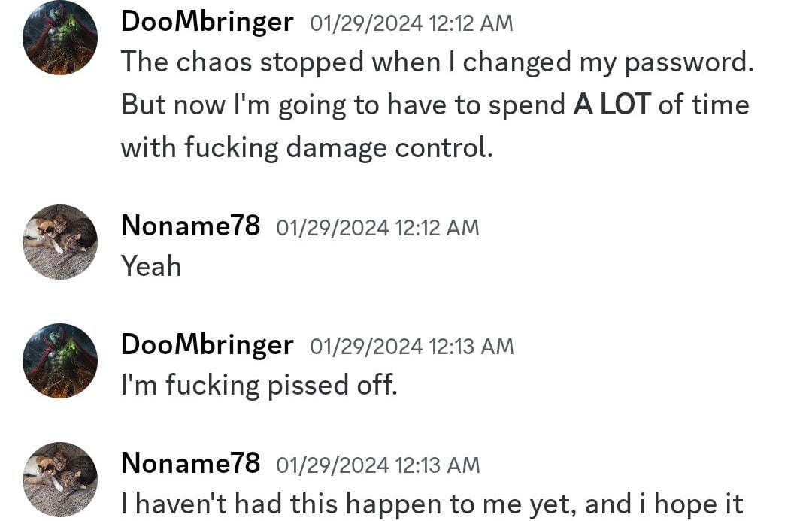The width and height of the screenshot is (812, 521).
Task: Open DooMbringer's avatar beside pissed off message
Action: point(60,360)
